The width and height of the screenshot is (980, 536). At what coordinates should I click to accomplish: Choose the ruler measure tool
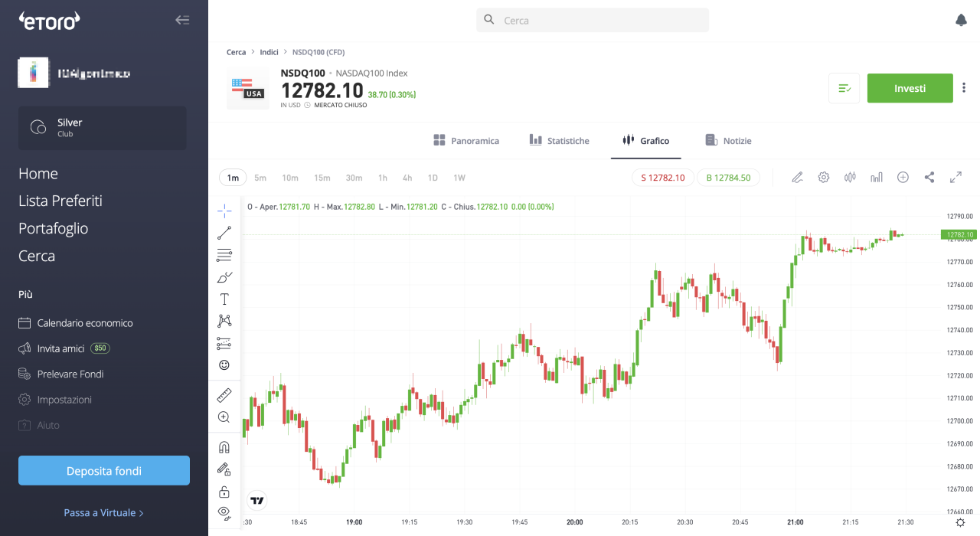tap(224, 395)
